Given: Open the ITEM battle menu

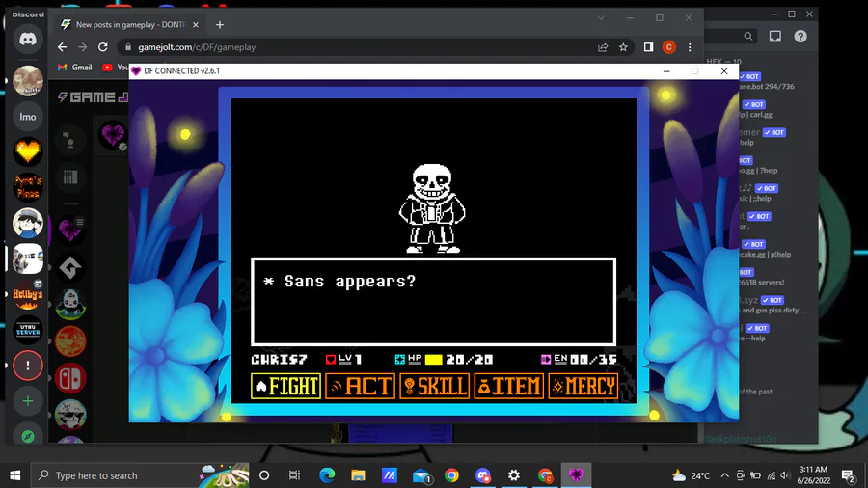Looking at the screenshot, I should pos(508,386).
